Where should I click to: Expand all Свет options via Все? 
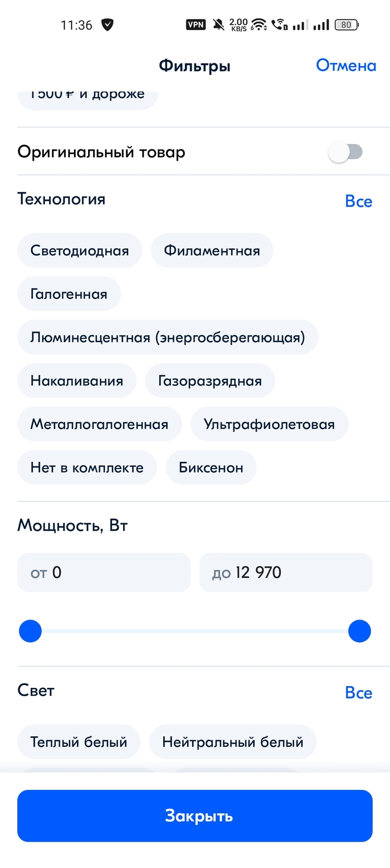[x=358, y=693]
